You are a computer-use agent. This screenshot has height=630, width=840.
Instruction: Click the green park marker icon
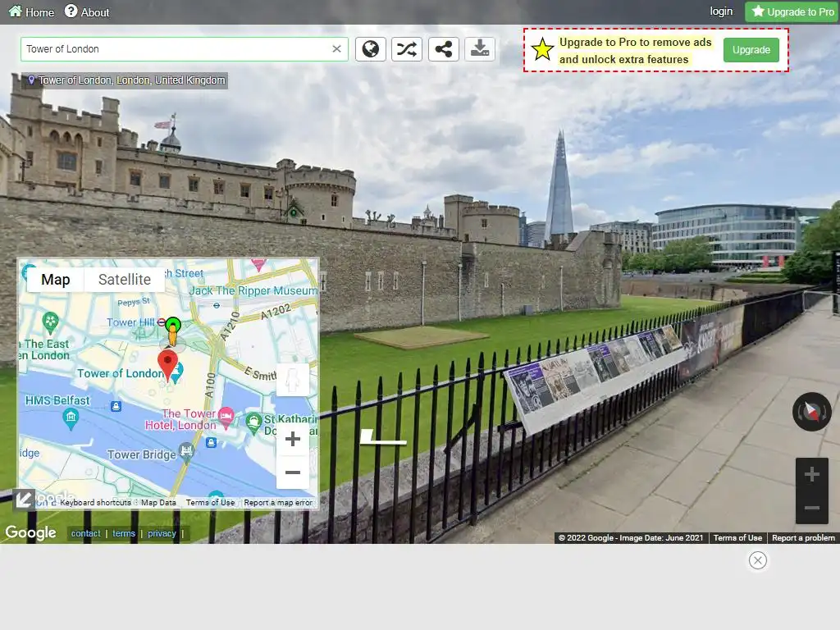pos(50,322)
